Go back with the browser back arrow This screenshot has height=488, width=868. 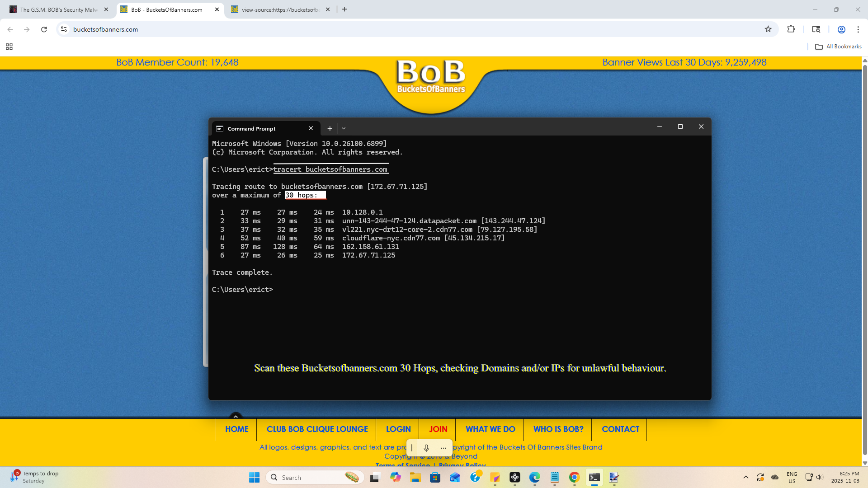[x=10, y=29]
